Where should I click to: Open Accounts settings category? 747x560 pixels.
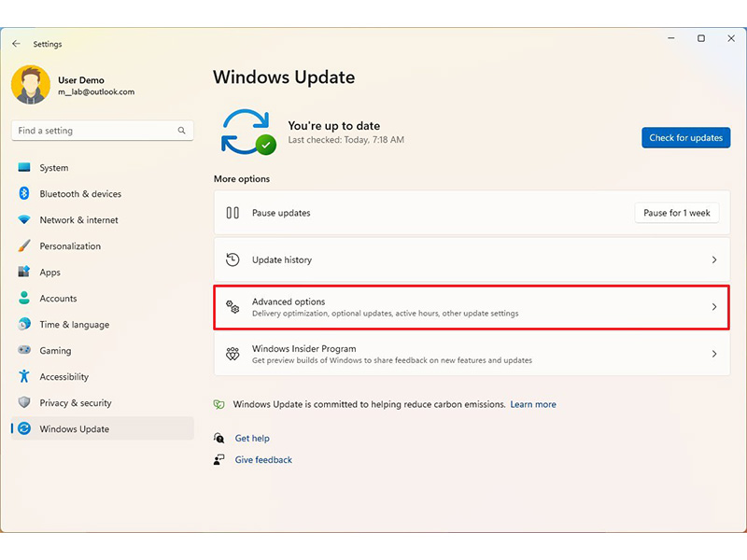point(58,299)
